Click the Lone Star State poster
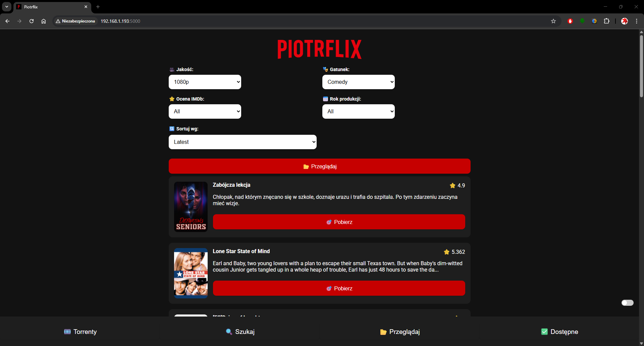 (191, 273)
